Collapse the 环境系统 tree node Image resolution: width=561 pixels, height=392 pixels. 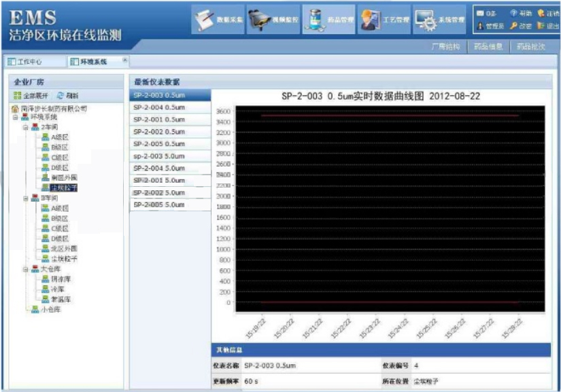(x=16, y=117)
